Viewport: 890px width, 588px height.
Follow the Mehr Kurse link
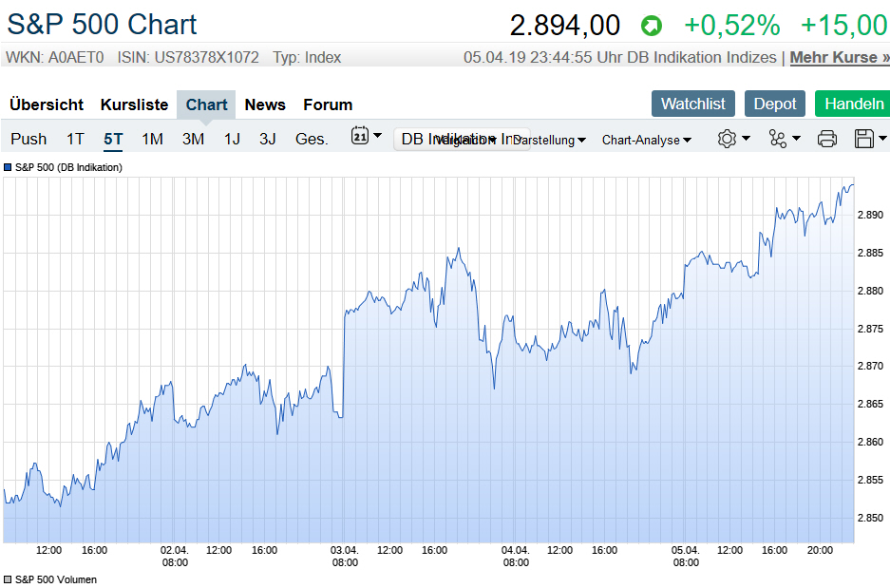840,57
